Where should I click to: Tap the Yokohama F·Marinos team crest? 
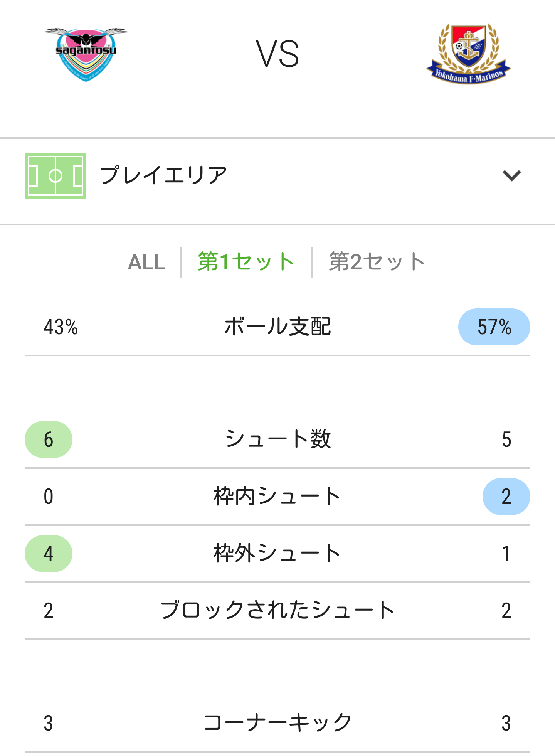click(468, 54)
